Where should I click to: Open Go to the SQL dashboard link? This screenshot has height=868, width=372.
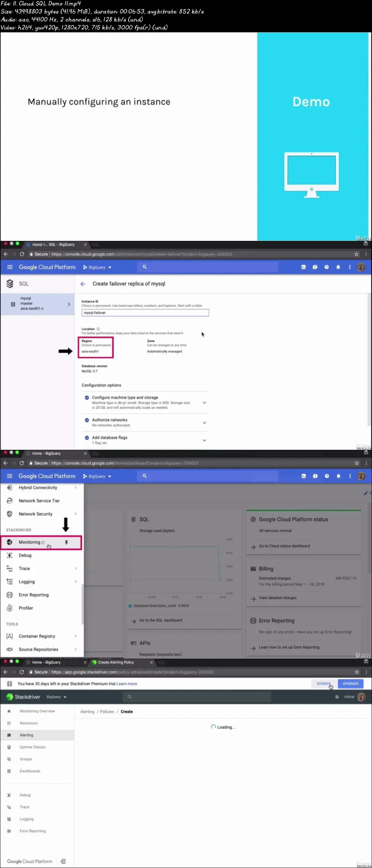(161, 620)
